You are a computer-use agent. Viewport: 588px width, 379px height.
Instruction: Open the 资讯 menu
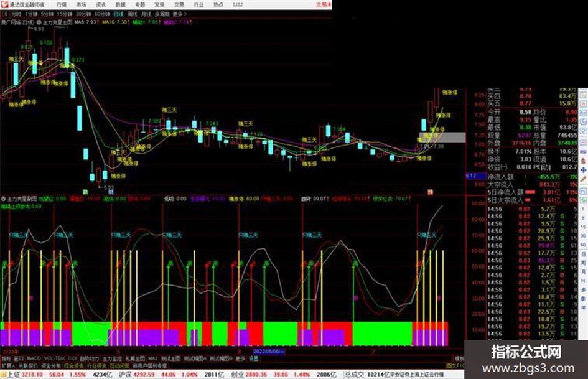click(101, 5)
